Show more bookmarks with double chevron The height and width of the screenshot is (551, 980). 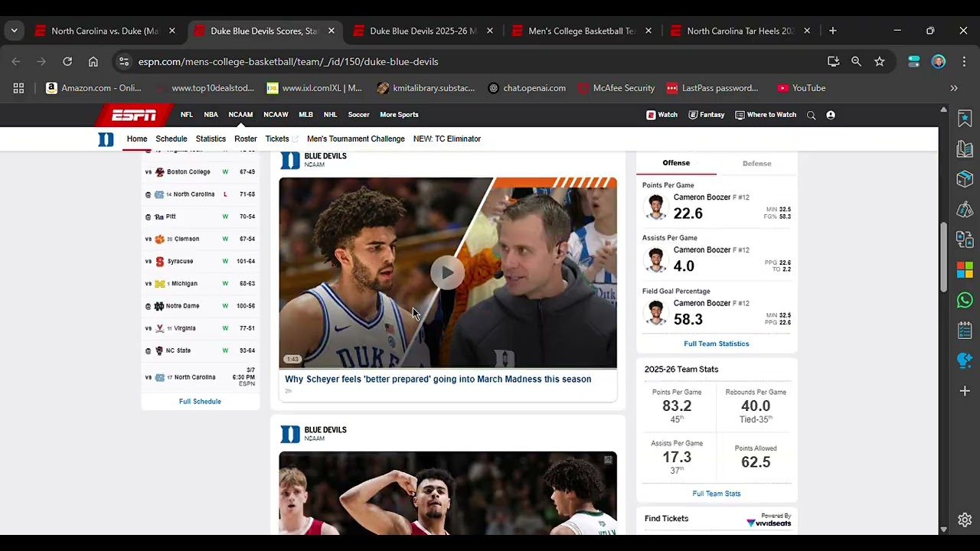[954, 88]
